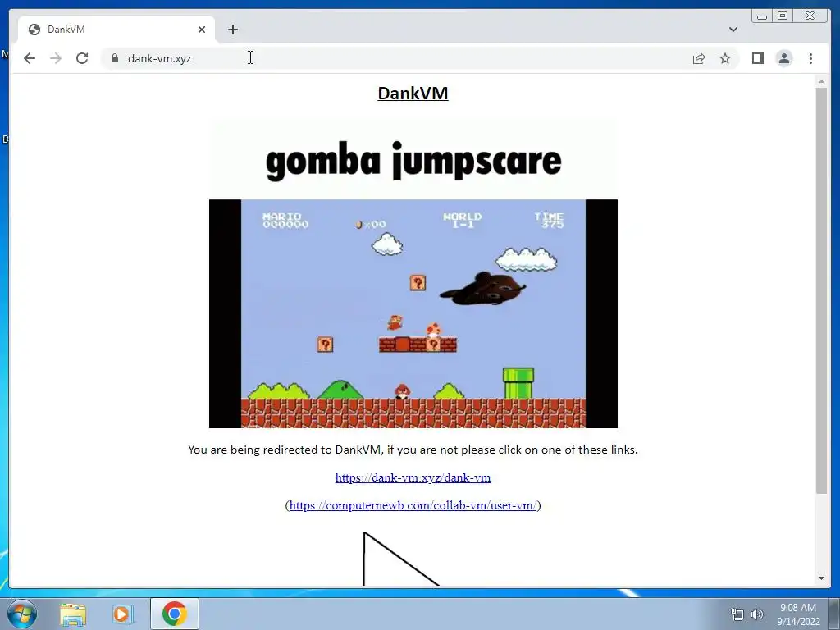
Task: Click the page scrollbar up arrow
Action: [821, 81]
